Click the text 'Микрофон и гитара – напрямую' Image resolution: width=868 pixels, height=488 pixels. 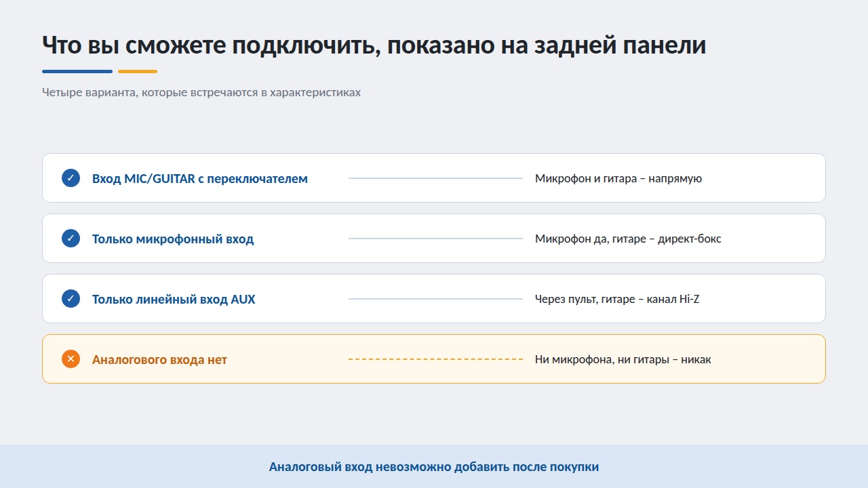point(618,179)
